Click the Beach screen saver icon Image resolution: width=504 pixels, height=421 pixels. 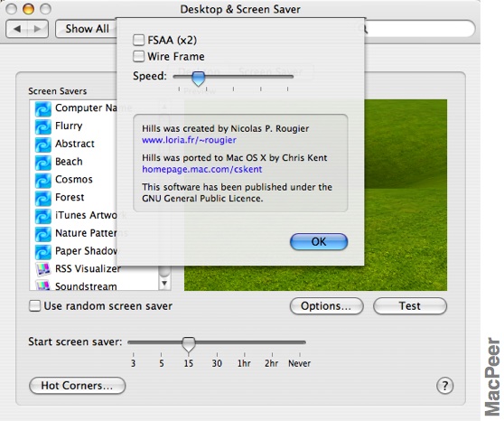click(42, 163)
